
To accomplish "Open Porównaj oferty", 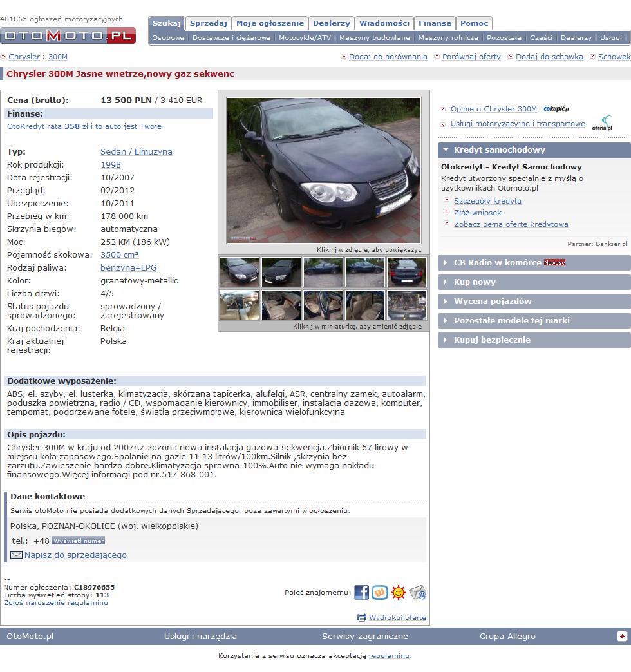I will click(471, 57).
